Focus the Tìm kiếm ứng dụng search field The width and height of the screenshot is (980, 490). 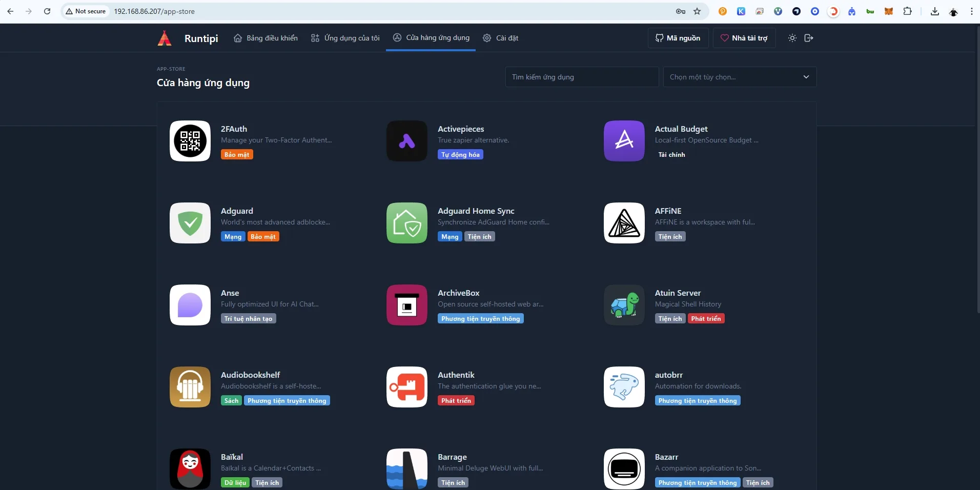(x=582, y=77)
